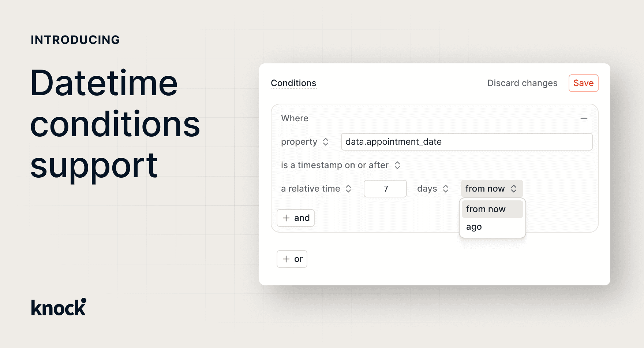
Task: Toggle the 'from now' direction selector
Action: [491, 189]
